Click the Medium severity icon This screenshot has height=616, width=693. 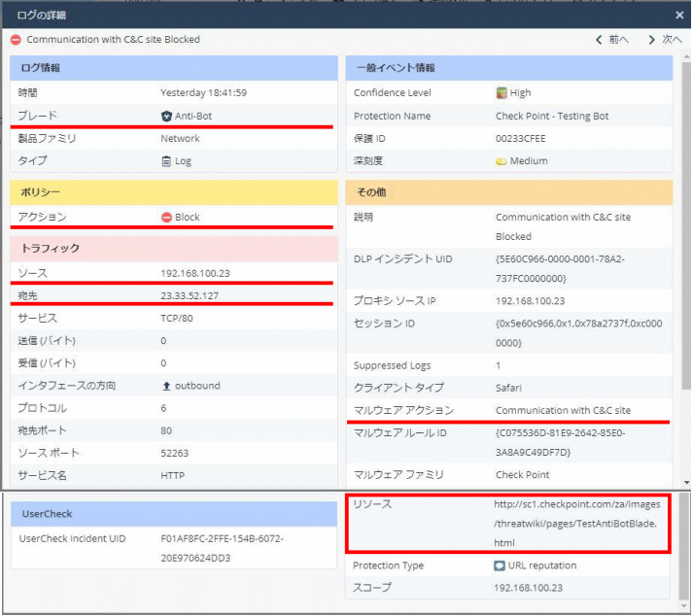(502, 161)
